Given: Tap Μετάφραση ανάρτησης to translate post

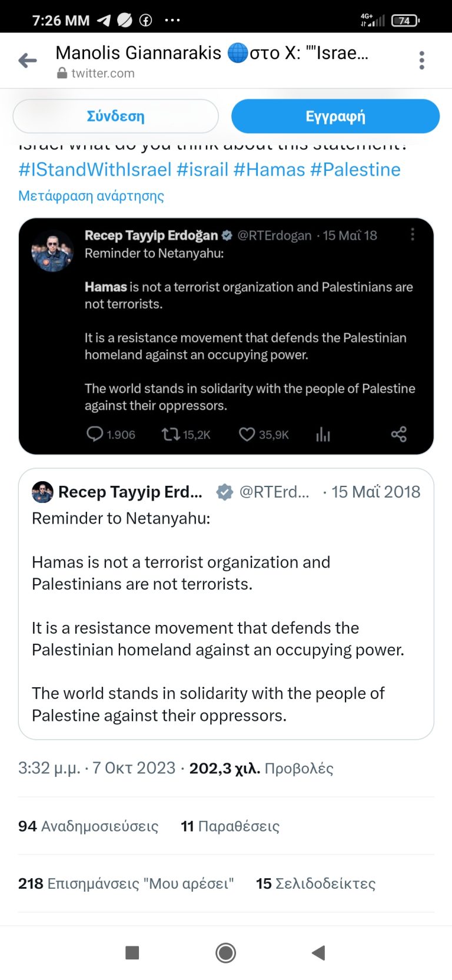Looking at the screenshot, I should (x=91, y=196).
